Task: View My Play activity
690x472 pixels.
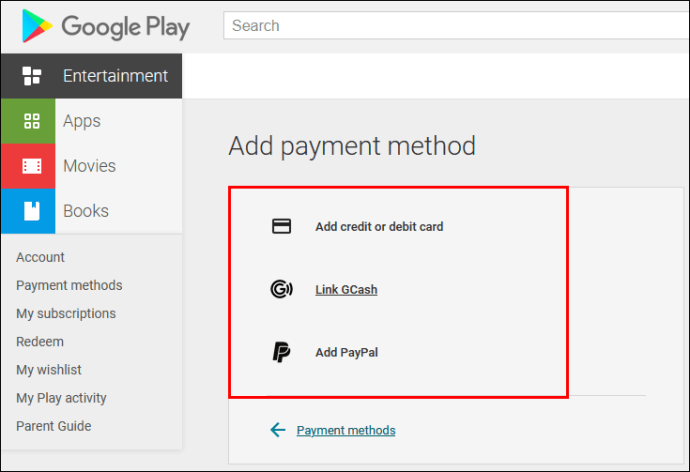Action: click(x=61, y=398)
